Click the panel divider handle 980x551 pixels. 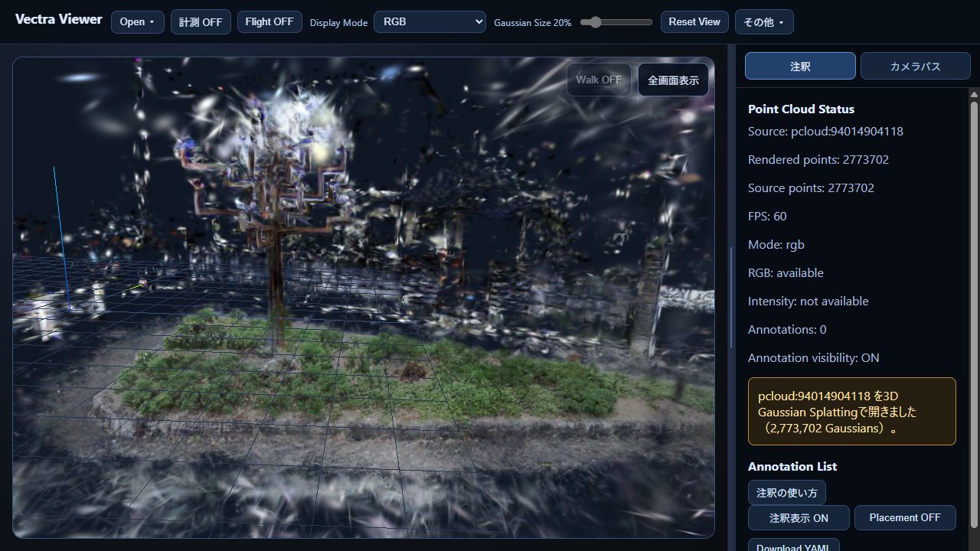730,297
